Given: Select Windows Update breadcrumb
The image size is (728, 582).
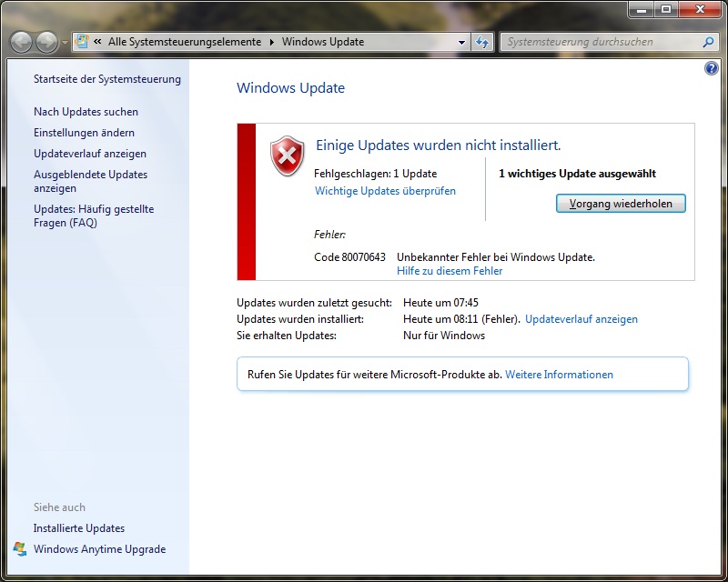Looking at the screenshot, I should coord(323,42).
